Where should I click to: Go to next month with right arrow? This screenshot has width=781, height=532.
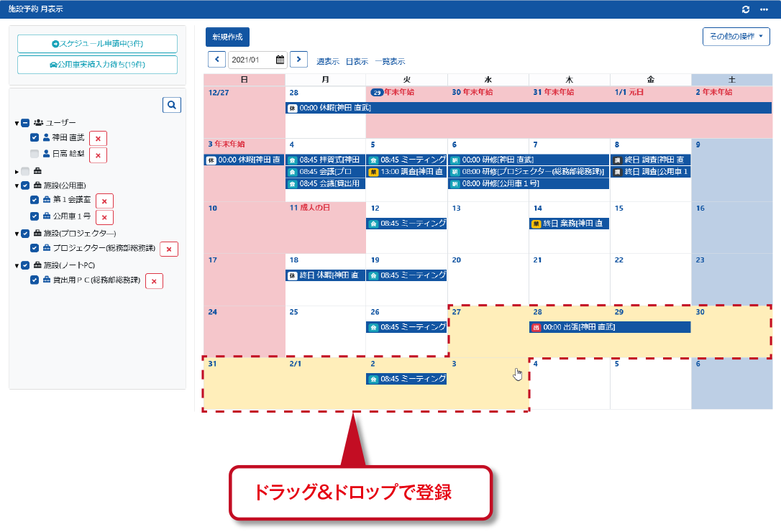coord(298,60)
